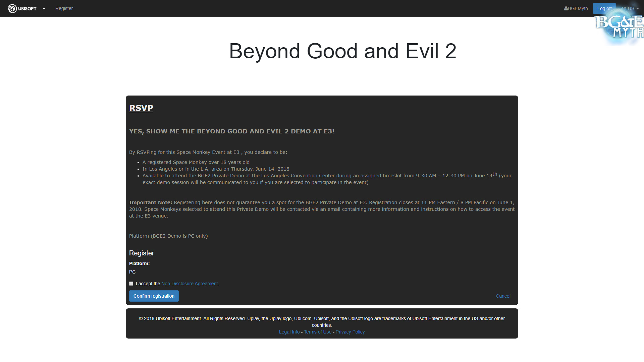Click the user profile silhouette icon
This screenshot has height=362, width=644.
tap(566, 8)
